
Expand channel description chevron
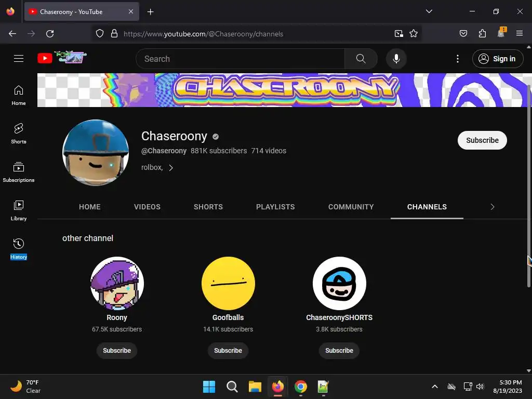pyautogui.click(x=171, y=168)
